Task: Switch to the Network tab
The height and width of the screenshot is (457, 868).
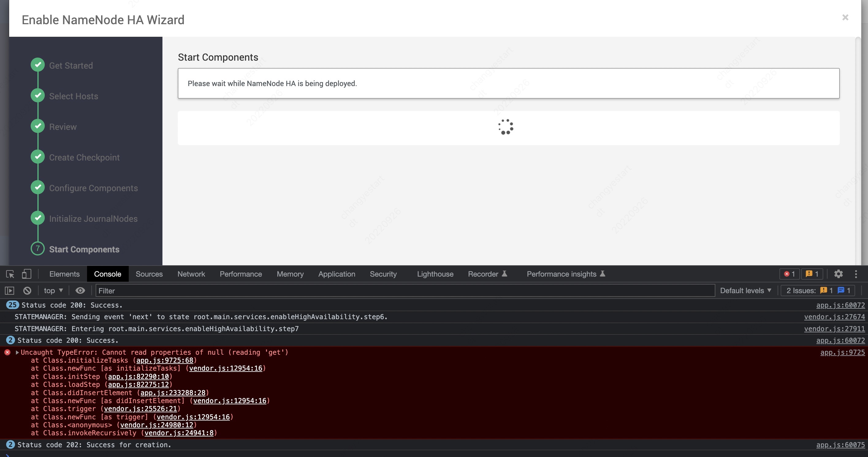Action: tap(191, 274)
